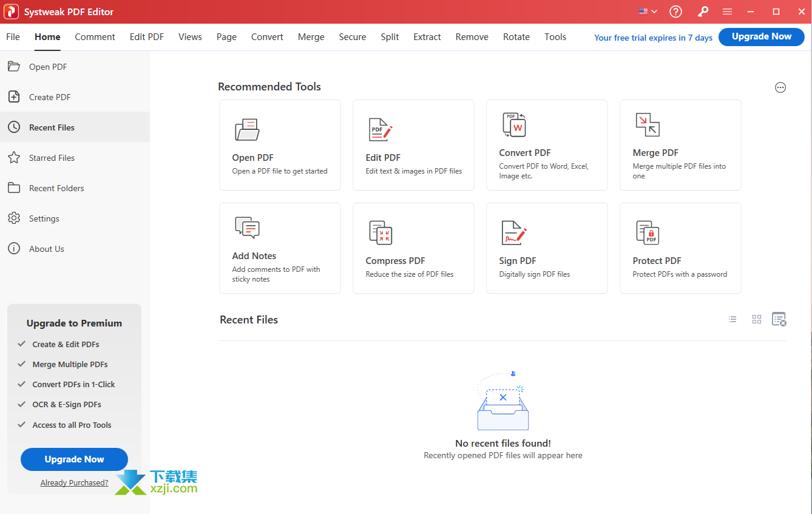This screenshot has width=812, height=514.
Task: Switch to the Edit PDF tab
Action: tap(147, 37)
